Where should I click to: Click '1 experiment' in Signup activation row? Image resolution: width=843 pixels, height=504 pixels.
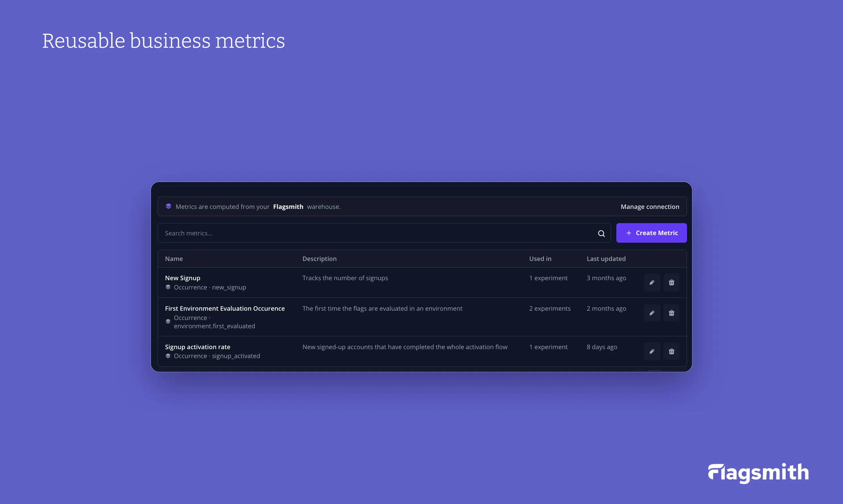548,347
